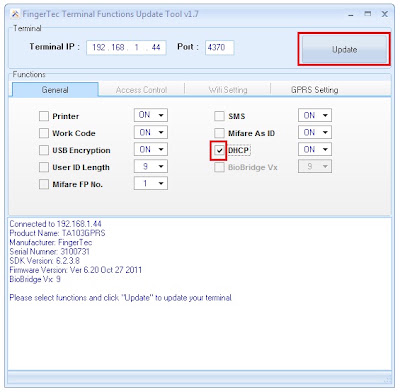Select the 'Manufacturer: FingerTec' log line
The image size is (400, 392).
click(x=51, y=242)
